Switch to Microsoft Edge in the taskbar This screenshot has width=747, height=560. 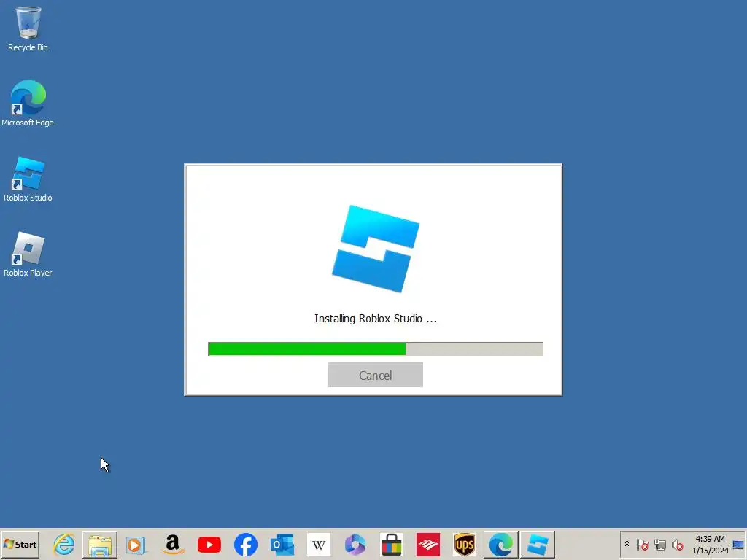click(x=501, y=544)
